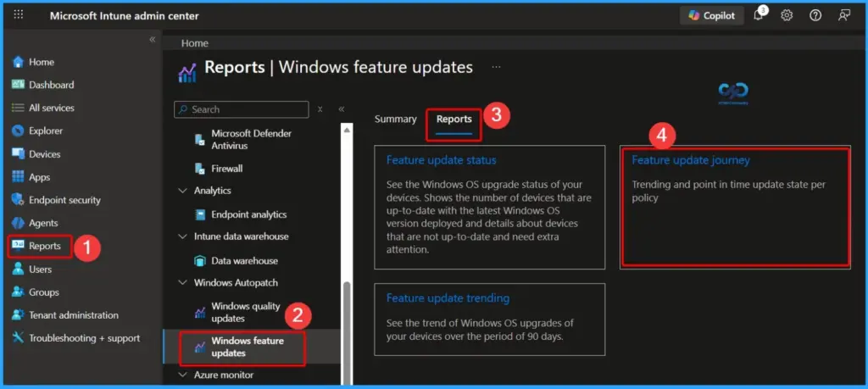Clear the search with the x button
This screenshot has height=389, width=868.
(x=320, y=109)
